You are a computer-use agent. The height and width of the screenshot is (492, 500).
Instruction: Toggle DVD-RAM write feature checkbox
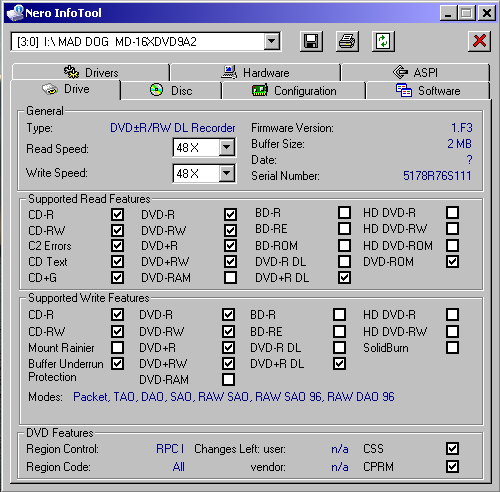tap(228, 380)
